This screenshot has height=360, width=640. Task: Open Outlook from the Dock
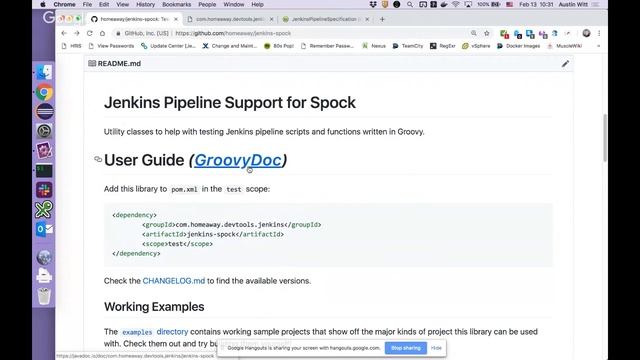(x=44, y=229)
